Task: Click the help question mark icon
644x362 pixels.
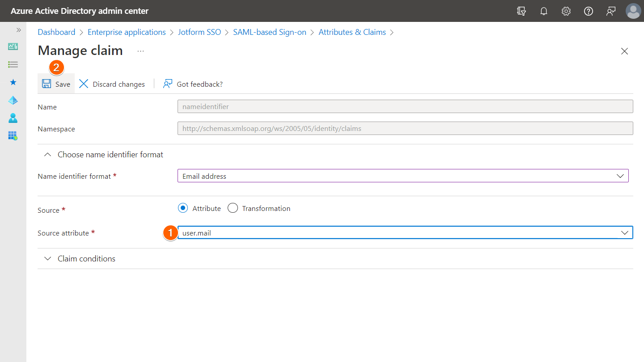Action: 589,11
